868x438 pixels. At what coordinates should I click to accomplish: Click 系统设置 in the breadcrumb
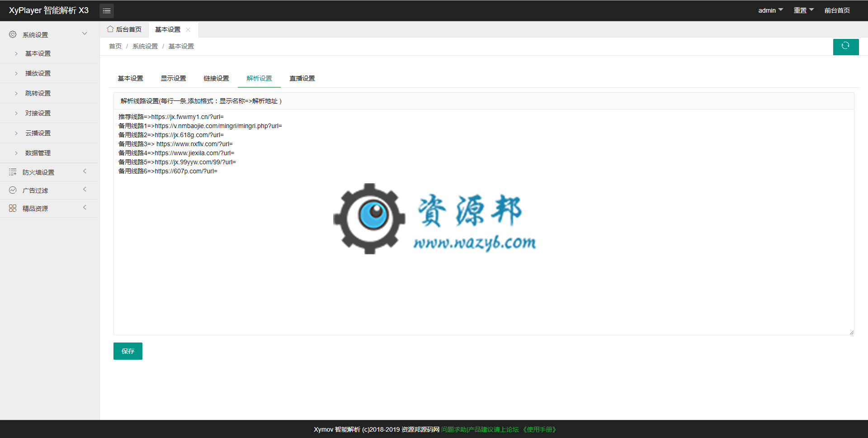pos(145,46)
